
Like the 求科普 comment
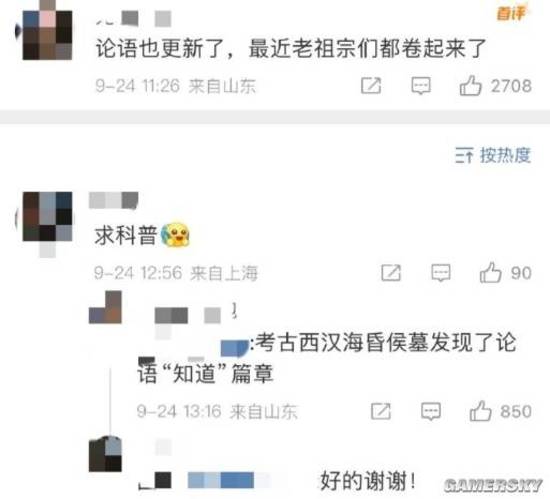click(x=490, y=272)
